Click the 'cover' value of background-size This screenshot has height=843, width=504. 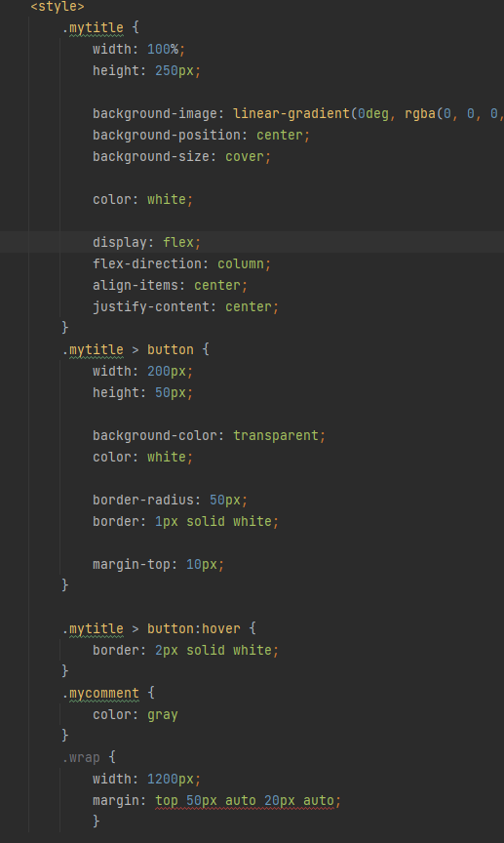(x=245, y=157)
